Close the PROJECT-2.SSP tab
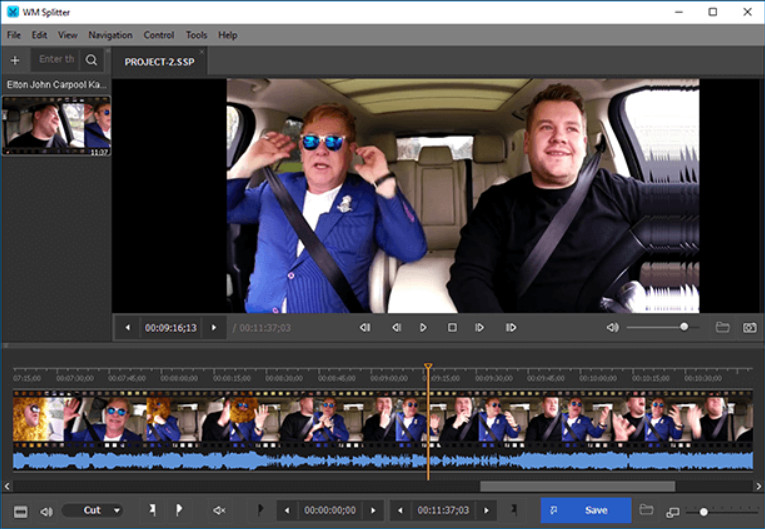The height and width of the screenshot is (529, 765). click(201, 52)
